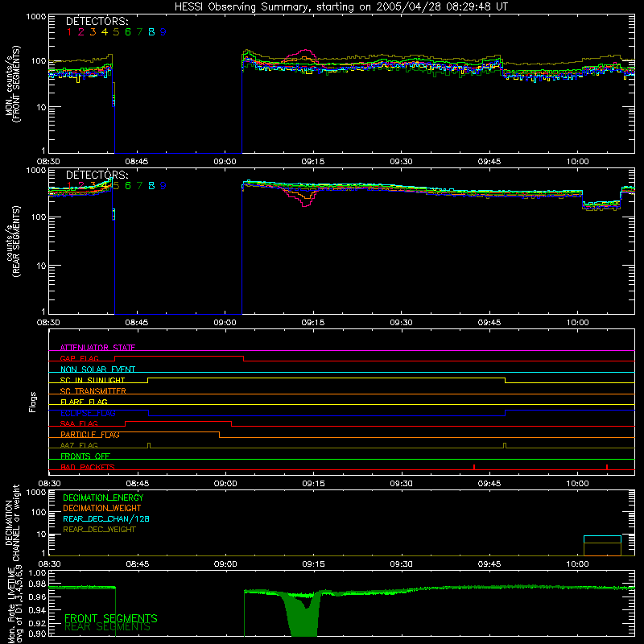Click the 10:00 tick label under decimation panel
This screenshot has height=644, width=644.
click(577, 564)
